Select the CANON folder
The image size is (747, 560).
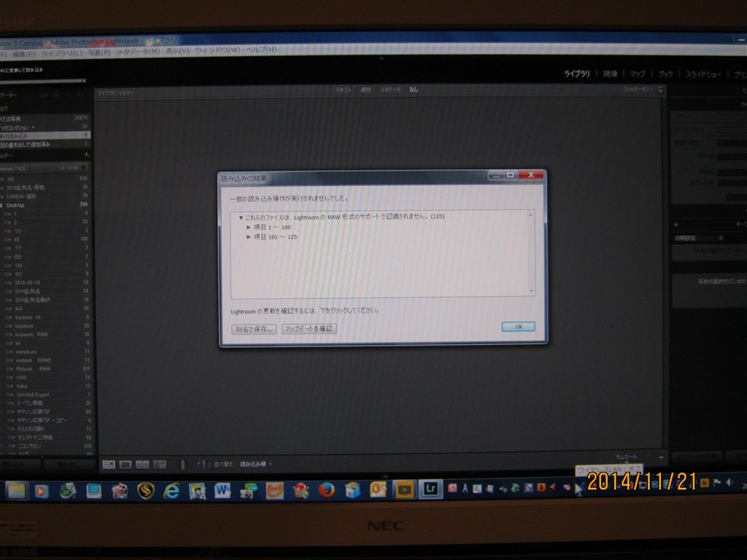point(44,196)
